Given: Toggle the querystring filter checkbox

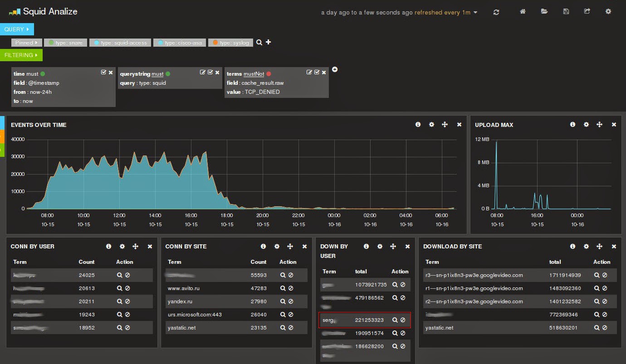Looking at the screenshot, I should pyautogui.click(x=210, y=73).
